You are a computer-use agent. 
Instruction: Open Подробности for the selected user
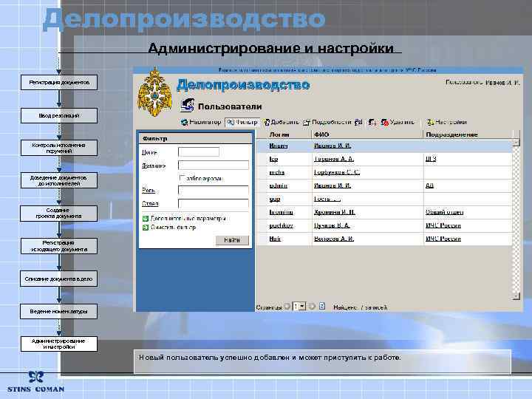[327, 122]
